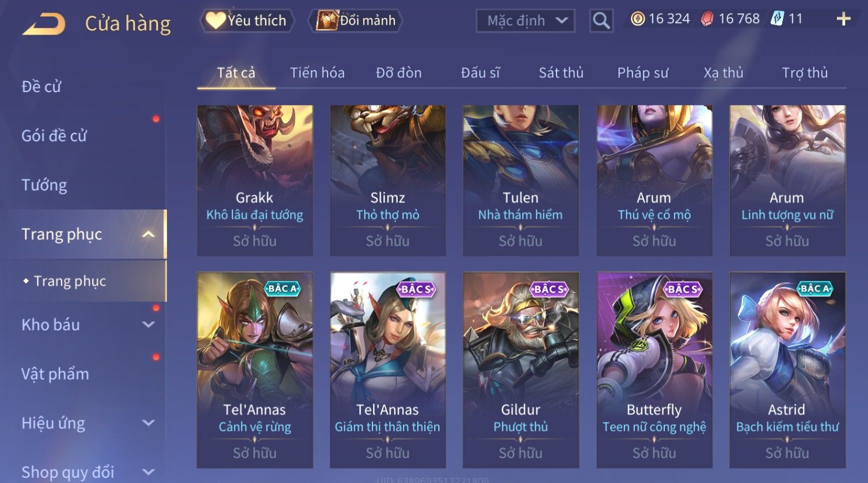Viewport: 868px width, 483px height.
Task: Open Gói đề cử sidebar entry
Action: pos(54,136)
